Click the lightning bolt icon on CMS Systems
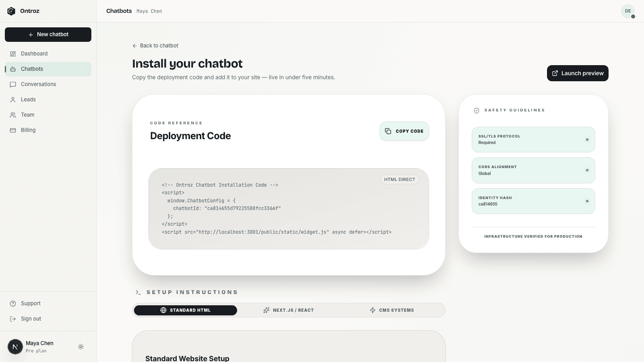 (373, 310)
